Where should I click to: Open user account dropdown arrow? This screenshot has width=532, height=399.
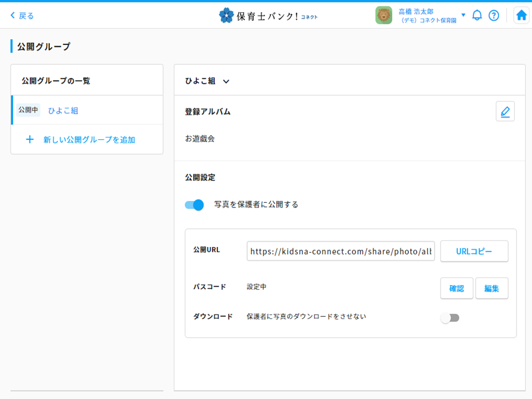463,15
